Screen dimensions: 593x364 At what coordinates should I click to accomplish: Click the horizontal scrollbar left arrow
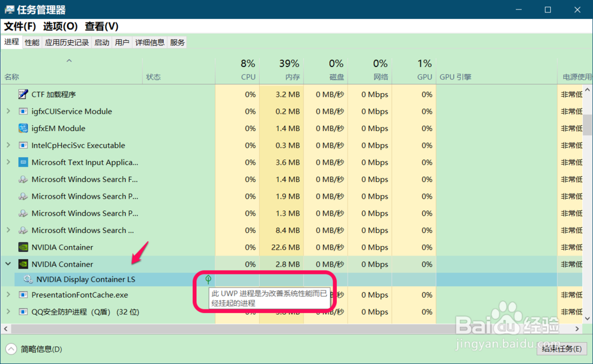6,329
